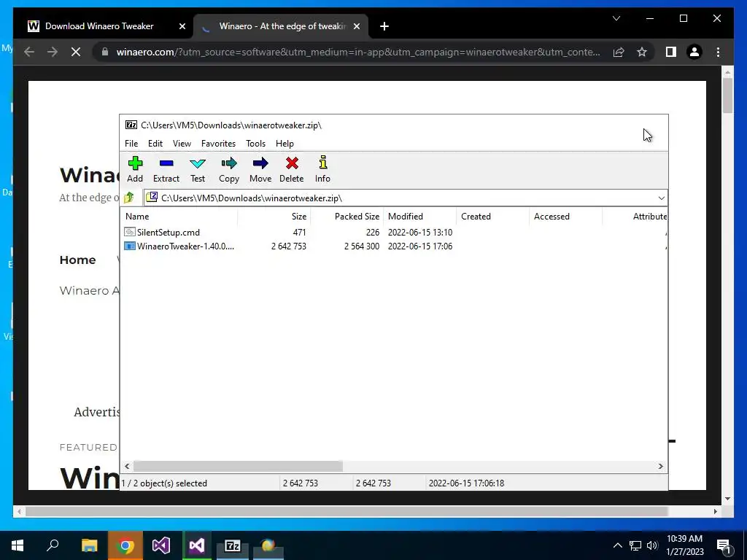Click 7-Zip file list left scroll arrow

[x=127, y=466]
